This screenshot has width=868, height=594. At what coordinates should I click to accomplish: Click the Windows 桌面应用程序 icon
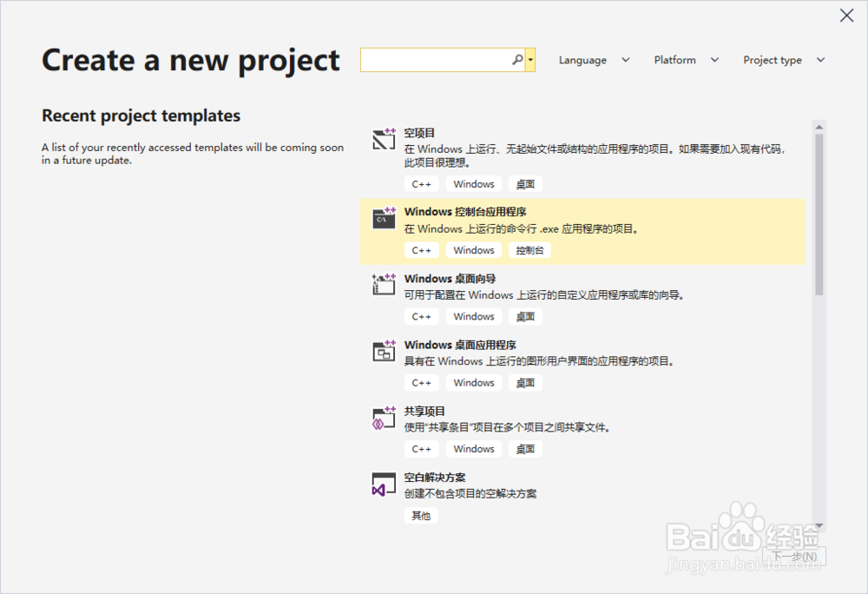384,350
